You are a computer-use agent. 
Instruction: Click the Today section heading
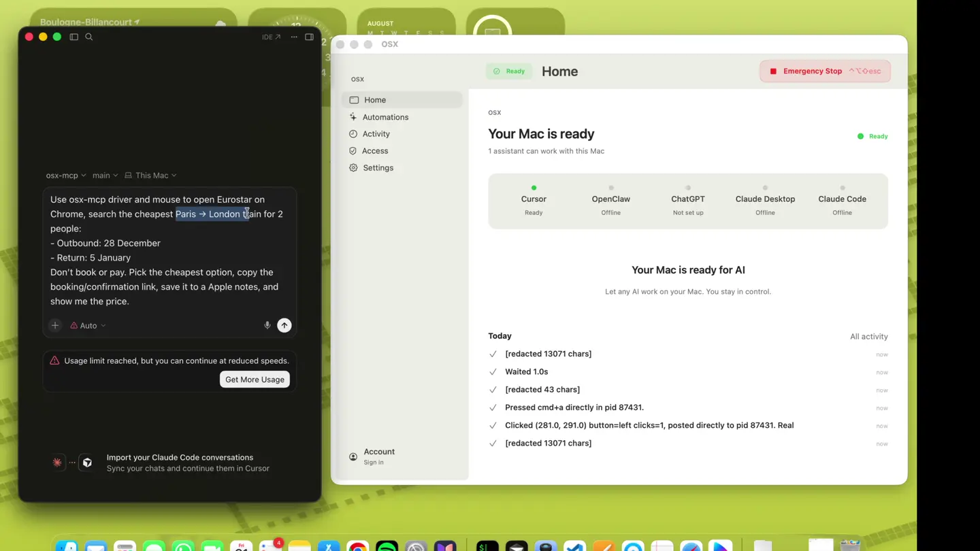click(500, 336)
